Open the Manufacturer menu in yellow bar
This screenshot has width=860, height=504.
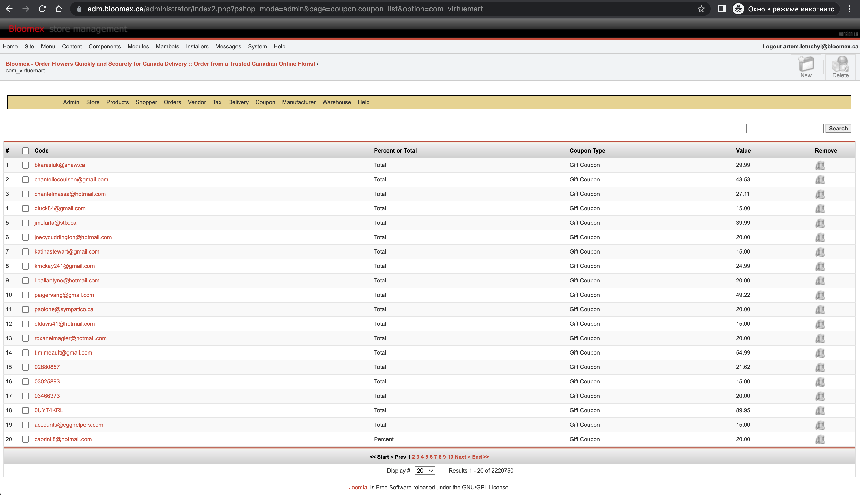[x=299, y=102]
